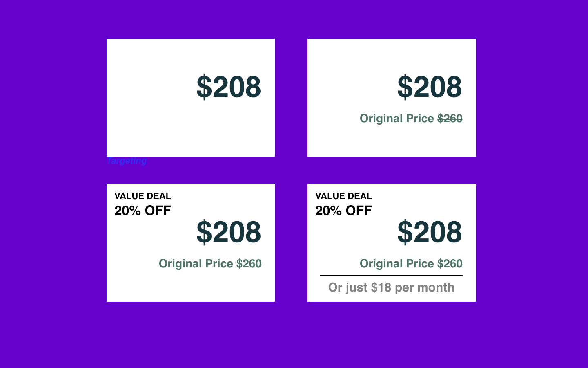Click Original Price text in bottom-left card
The width and height of the screenshot is (588, 368).
point(196,264)
